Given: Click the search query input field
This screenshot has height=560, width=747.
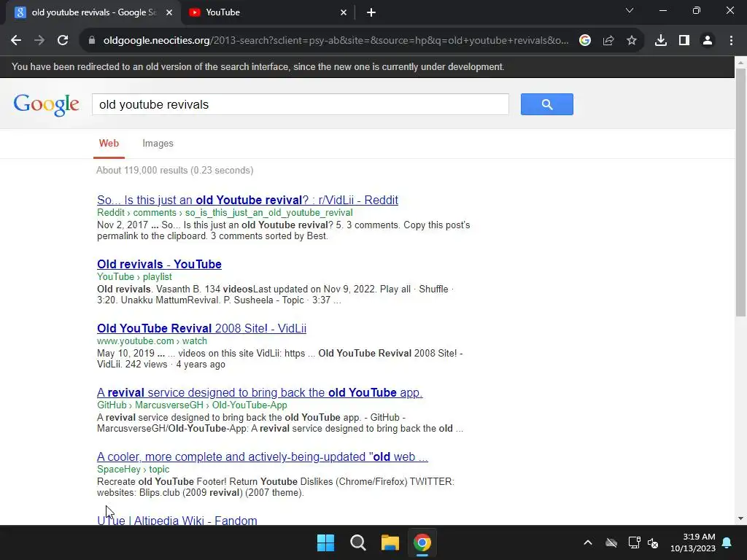Looking at the screenshot, I should (300, 104).
